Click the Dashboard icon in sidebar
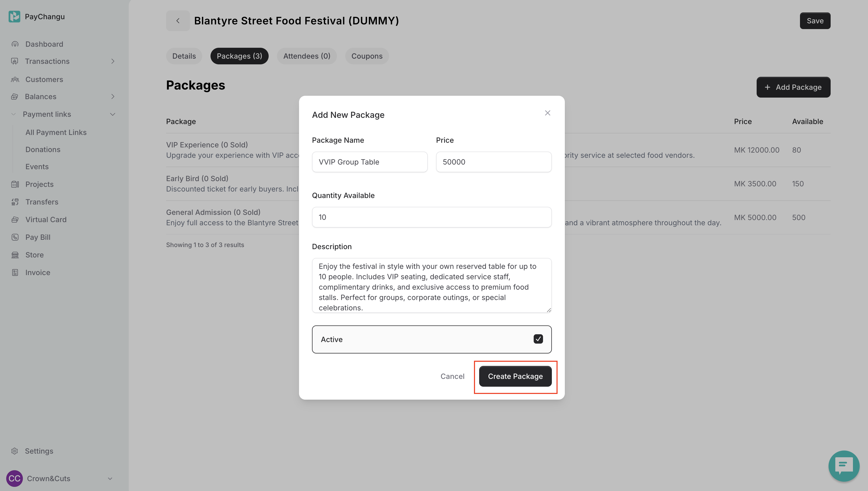This screenshot has height=491, width=868. (x=15, y=44)
